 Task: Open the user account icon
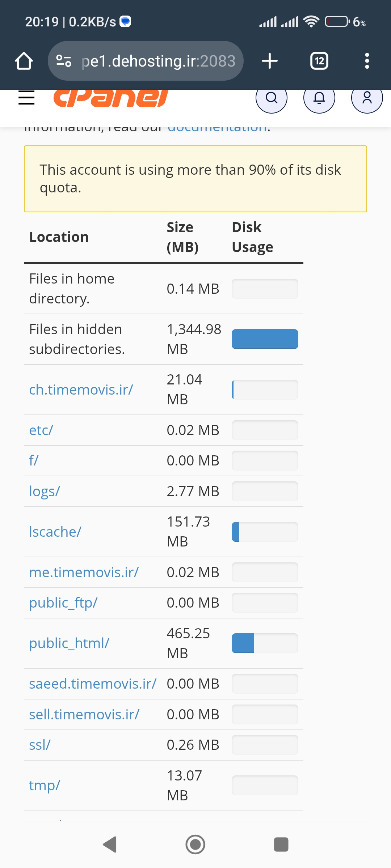tap(367, 98)
